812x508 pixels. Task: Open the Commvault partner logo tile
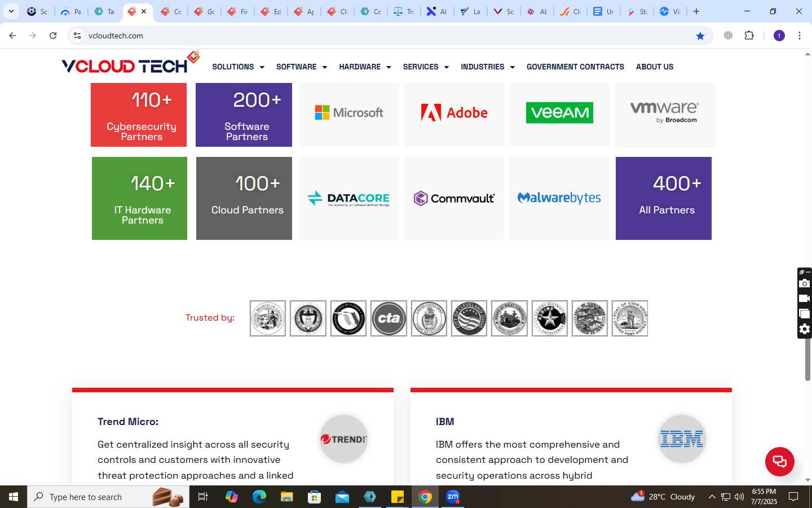[454, 198]
